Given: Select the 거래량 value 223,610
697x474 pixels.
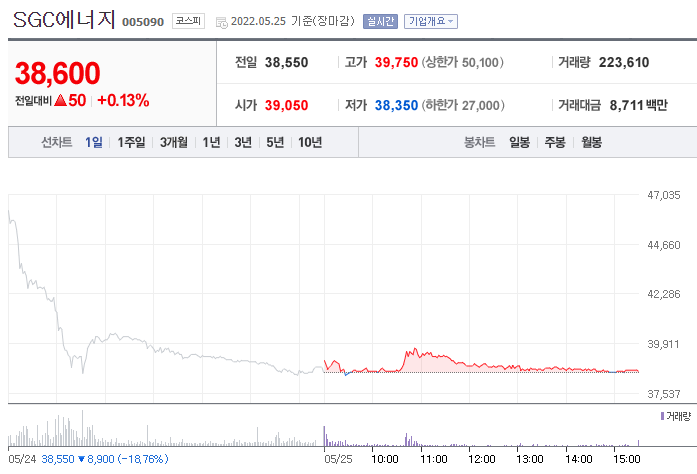Looking at the screenshot, I should [x=624, y=62].
